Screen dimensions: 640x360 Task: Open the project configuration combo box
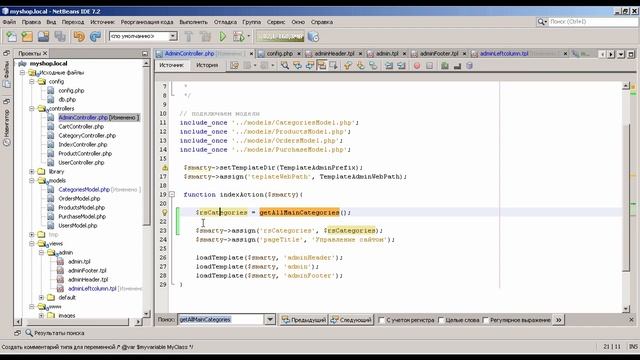click(143, 36)
